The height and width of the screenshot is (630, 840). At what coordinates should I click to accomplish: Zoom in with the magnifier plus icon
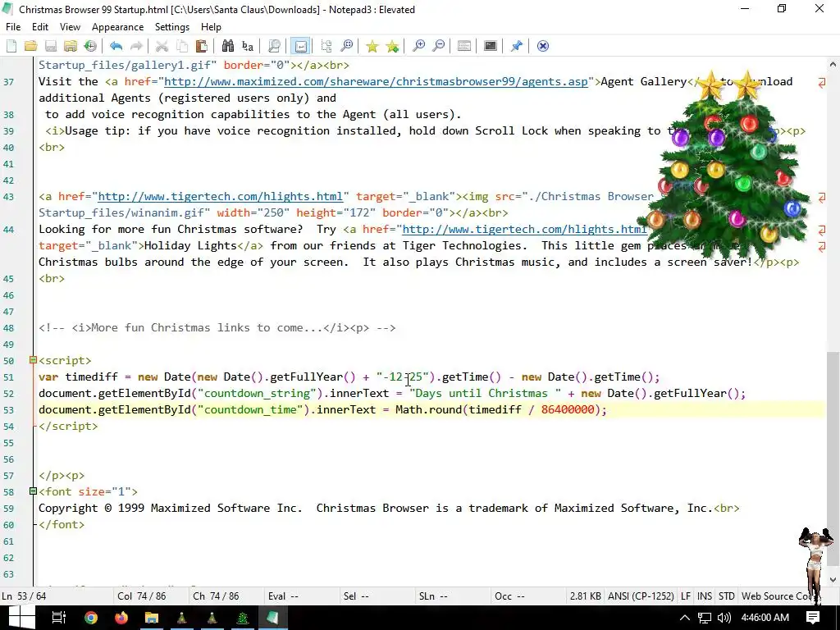pyautogui.click(x=418, y=46)
